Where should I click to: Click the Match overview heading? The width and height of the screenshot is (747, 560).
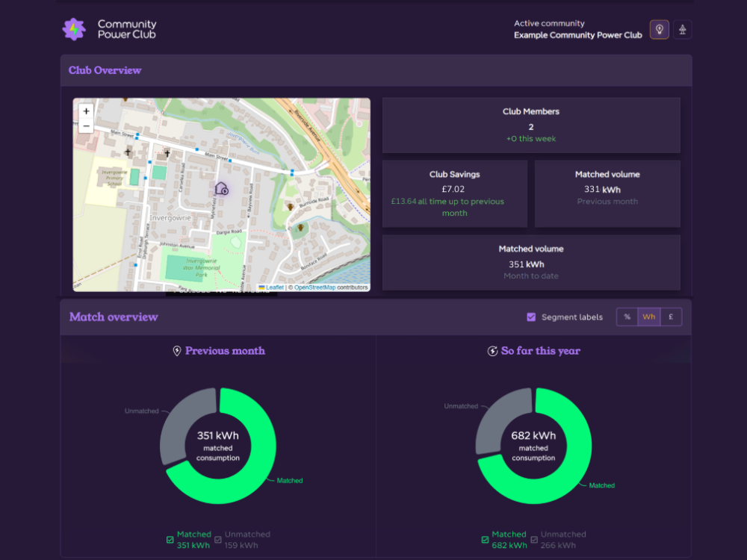(114, 317)
